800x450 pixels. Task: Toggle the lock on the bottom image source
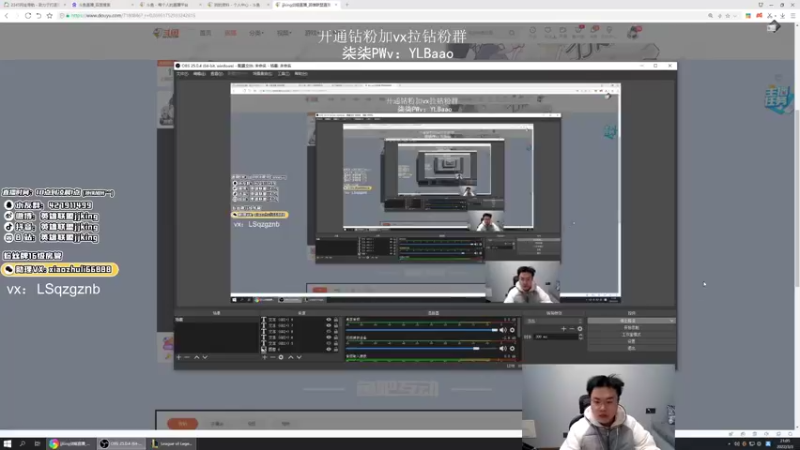tap(336, 349)
